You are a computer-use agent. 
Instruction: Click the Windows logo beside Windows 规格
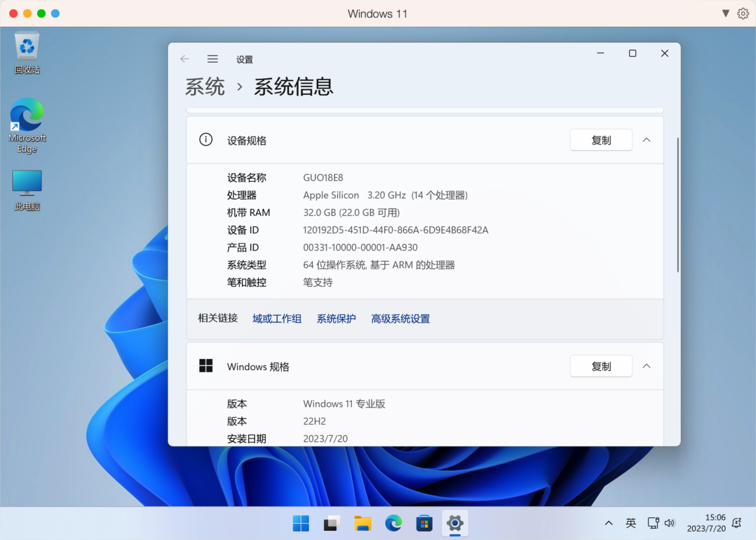click(206, 366)
